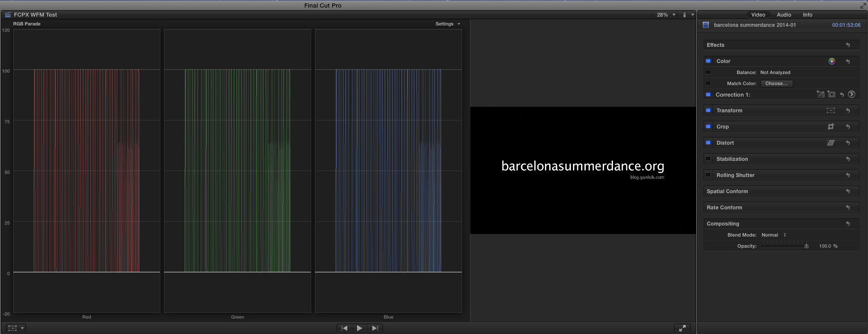Reset the Crop section
868x334 pixels.
(848, 127)
